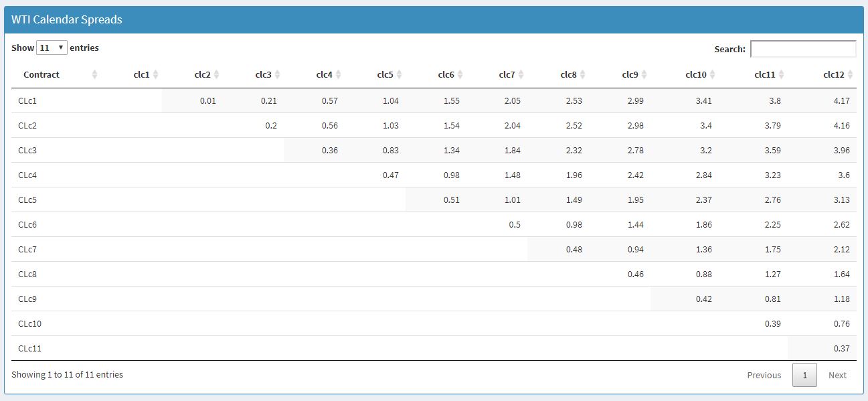
Task: Sort table by clc5 column icon
Action: [x=399, y=74]
